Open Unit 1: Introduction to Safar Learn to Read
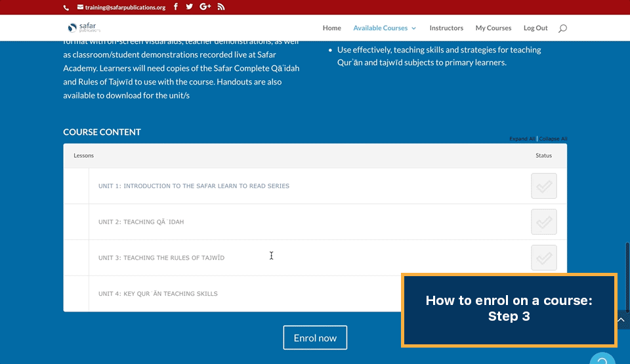 coord(194,186)
